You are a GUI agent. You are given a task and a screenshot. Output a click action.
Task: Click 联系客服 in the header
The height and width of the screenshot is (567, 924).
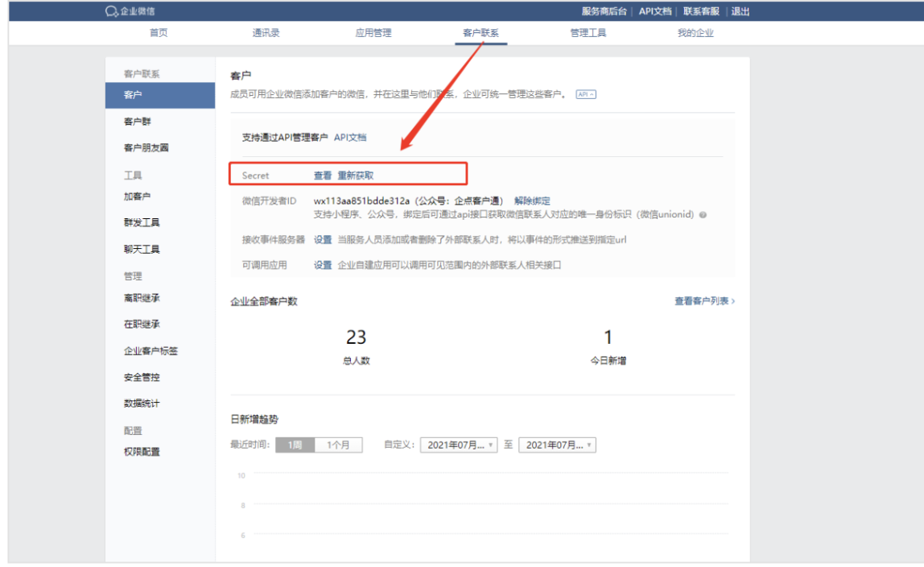[701, 11]
